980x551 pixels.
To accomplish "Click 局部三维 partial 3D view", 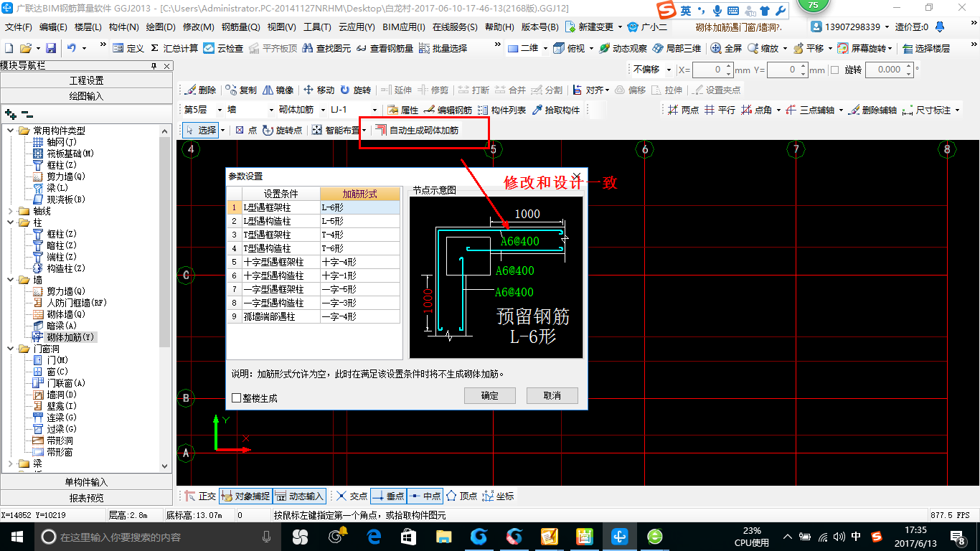I will click(677, 48).
